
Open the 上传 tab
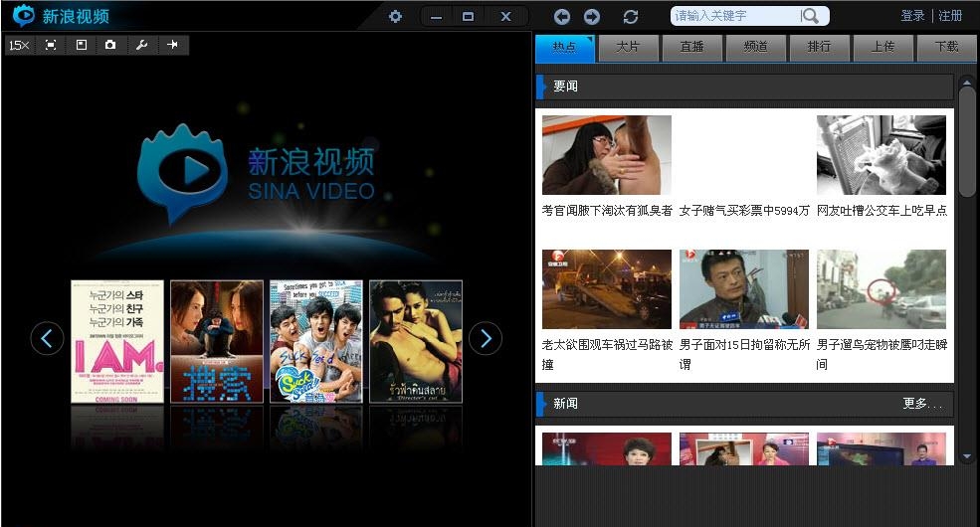pos(883,48)
